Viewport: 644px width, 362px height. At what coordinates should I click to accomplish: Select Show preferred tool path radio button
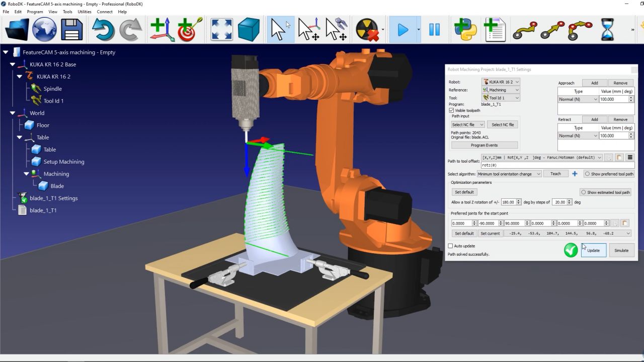(587, 174)
